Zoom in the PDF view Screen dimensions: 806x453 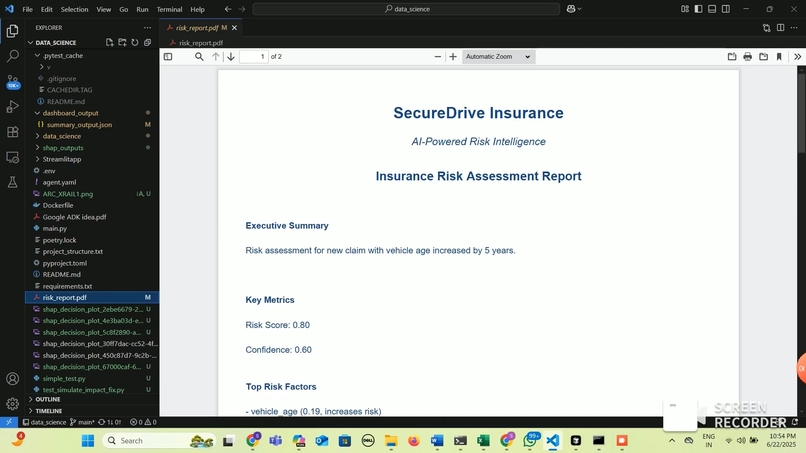click(453, 57)
